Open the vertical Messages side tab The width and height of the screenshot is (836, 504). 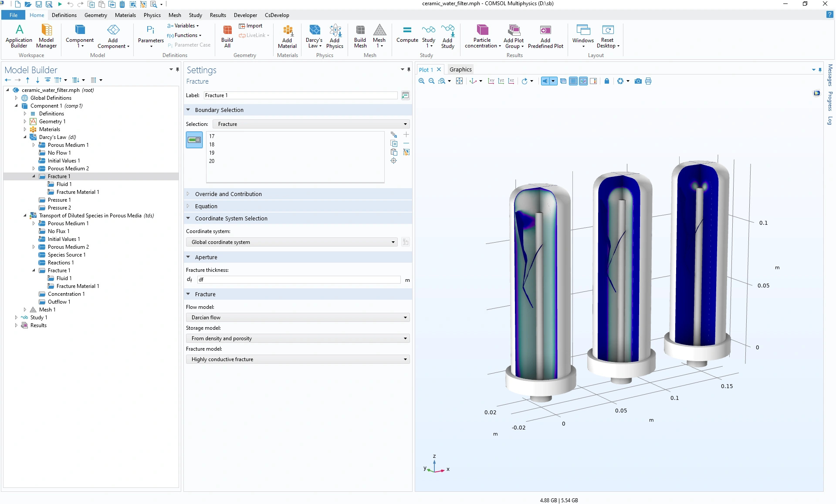[830, 75]
